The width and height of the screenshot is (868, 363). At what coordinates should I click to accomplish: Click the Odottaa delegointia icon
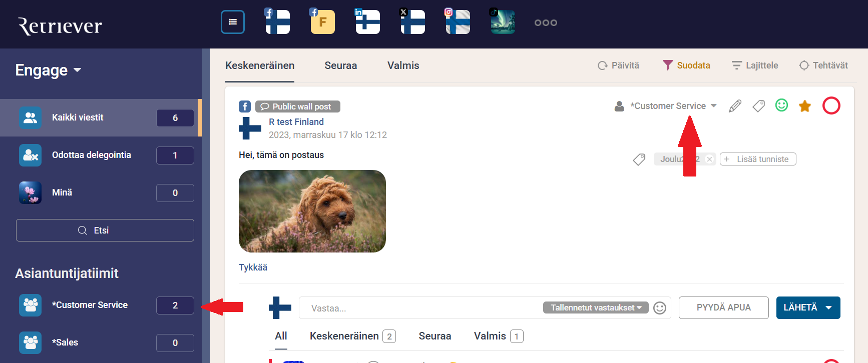click(30, 155)
